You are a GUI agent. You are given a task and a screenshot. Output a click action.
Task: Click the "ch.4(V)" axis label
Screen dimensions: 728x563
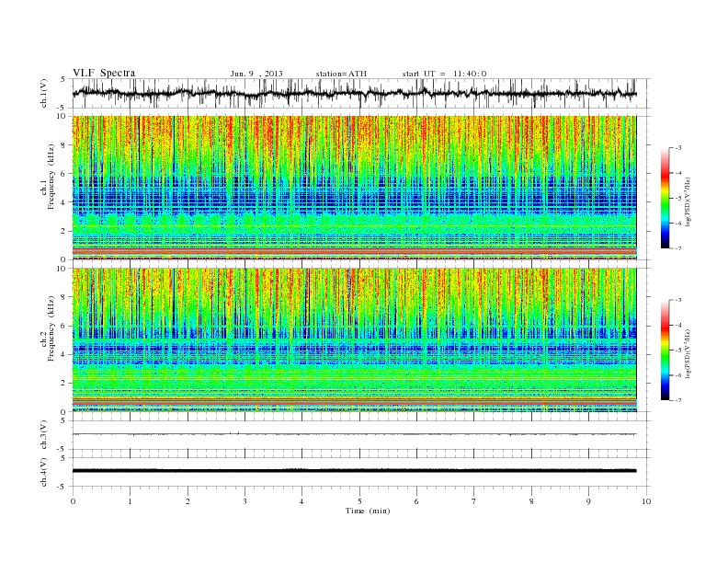[x=44, y=472]
